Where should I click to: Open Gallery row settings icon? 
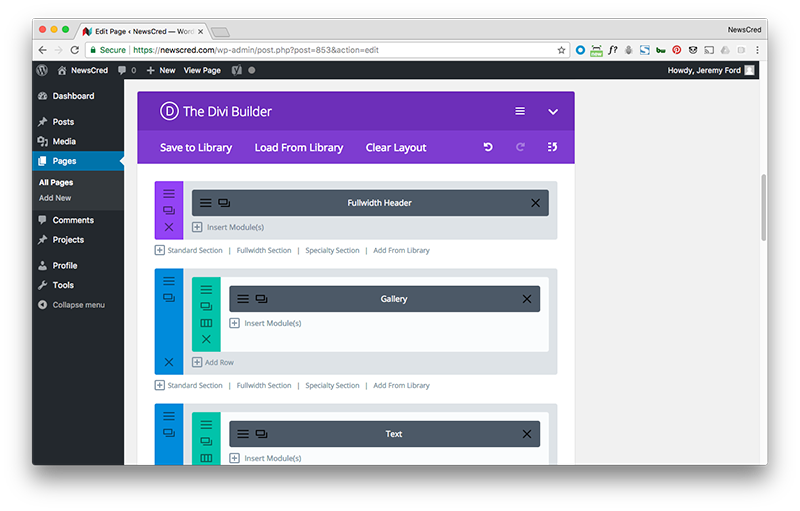coord(206,290)
